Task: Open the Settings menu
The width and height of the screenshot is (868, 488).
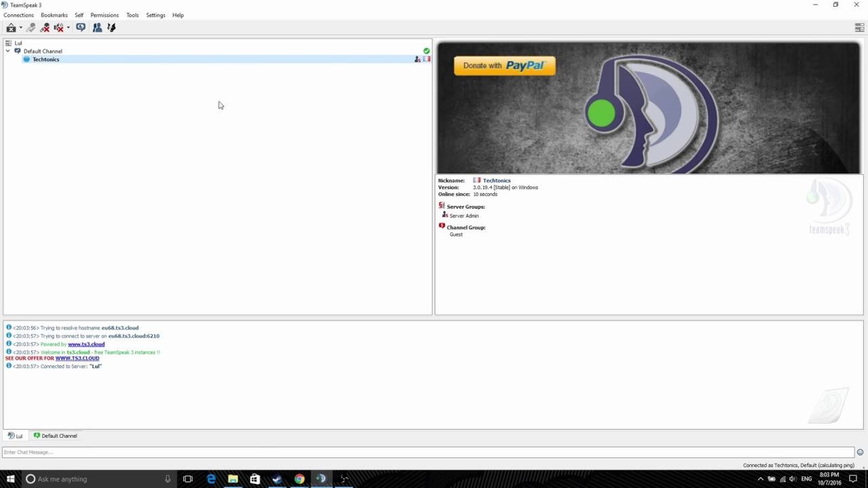Action: (155, 15)
